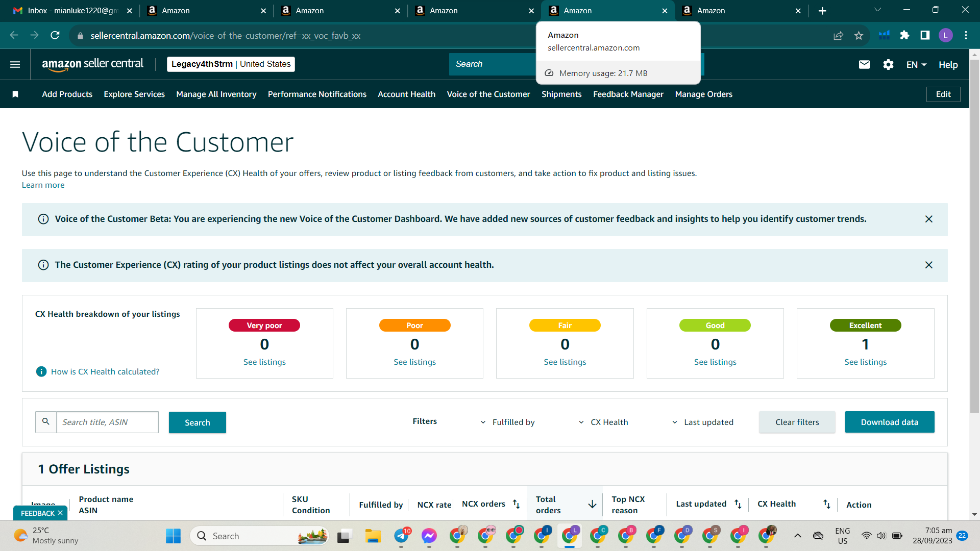Open the Help link in header
This screenshot has height=551, width=980.
(x=948, y=65)
